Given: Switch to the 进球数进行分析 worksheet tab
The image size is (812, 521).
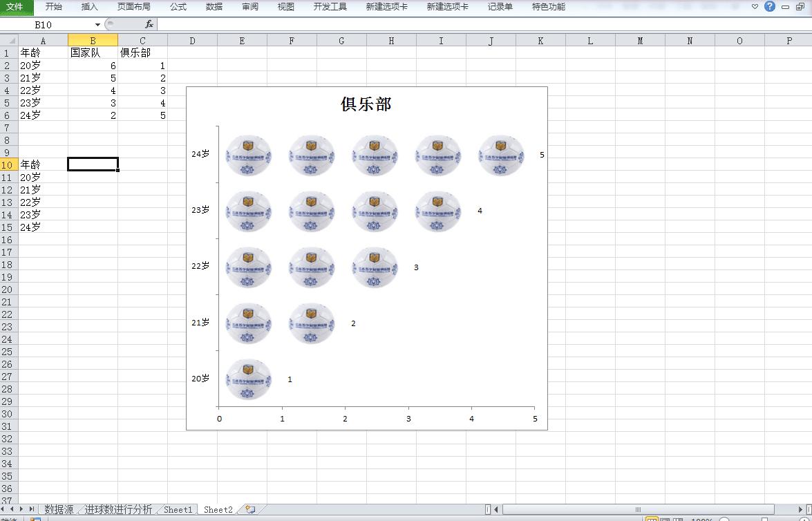Looking at the screenshot, I should pyautogui.click(x=120, y=509).
